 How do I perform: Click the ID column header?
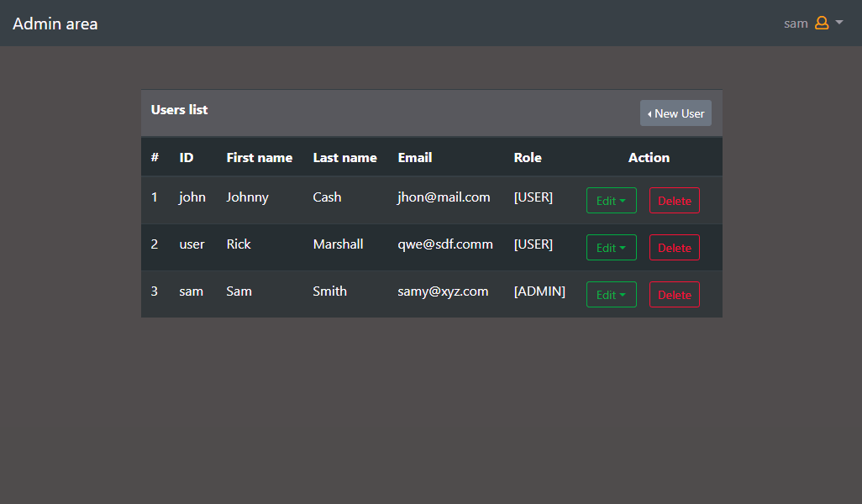click(187, 158)
